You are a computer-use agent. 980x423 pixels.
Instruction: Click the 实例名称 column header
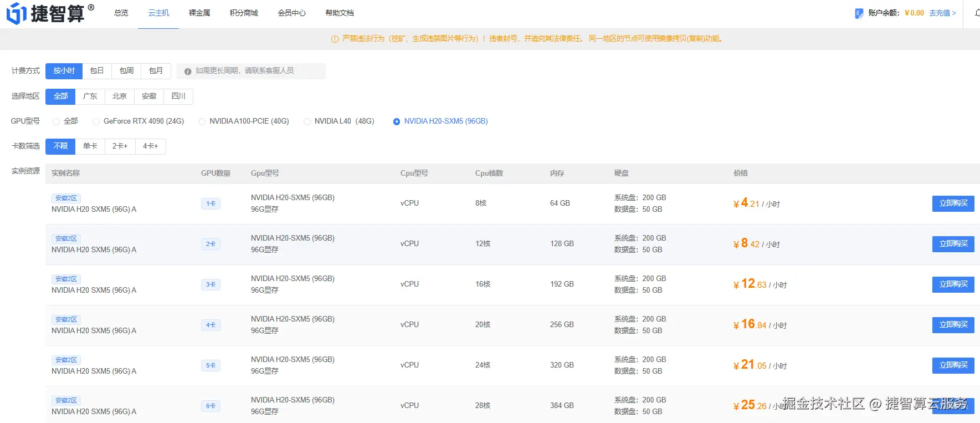[65, 174]
